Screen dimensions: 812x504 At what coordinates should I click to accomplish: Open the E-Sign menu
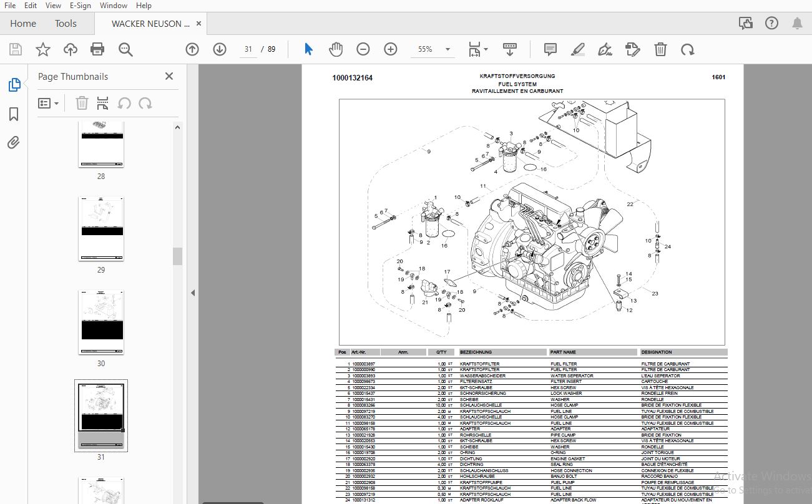(81, 6)
